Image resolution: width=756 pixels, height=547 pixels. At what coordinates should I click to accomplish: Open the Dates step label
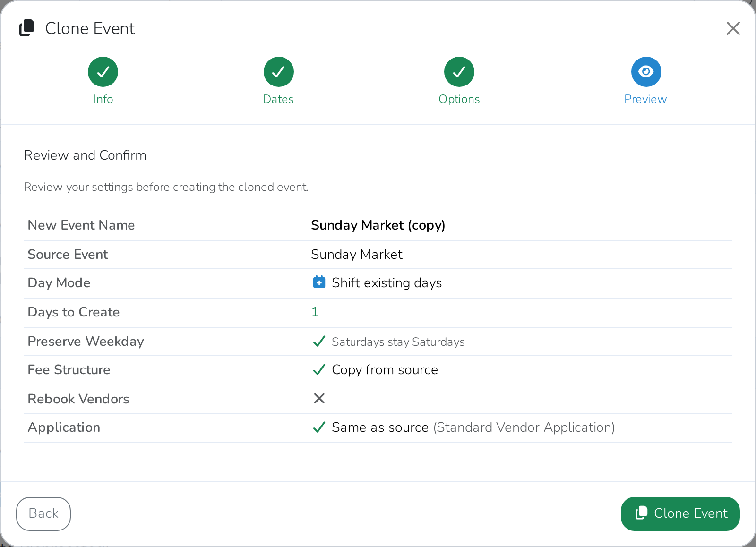[278, 99]
